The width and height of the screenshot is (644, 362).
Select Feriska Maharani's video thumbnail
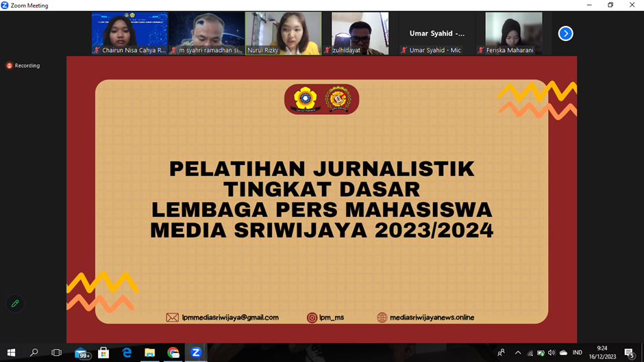(513, 33)
